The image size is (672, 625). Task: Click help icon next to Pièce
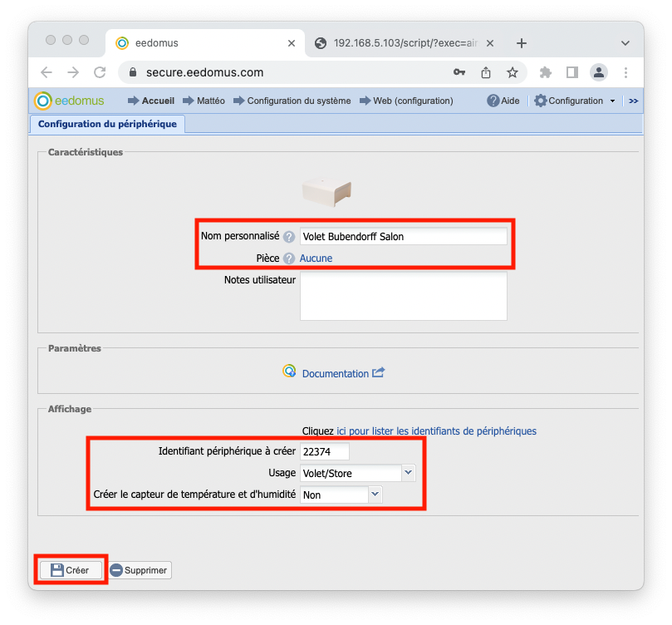pos(288,258)
